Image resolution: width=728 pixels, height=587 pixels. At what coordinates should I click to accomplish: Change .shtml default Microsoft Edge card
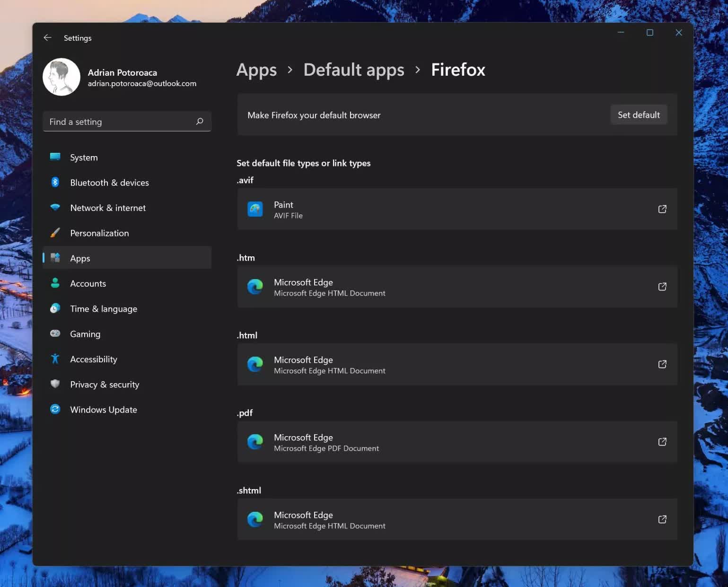(457, 519)
